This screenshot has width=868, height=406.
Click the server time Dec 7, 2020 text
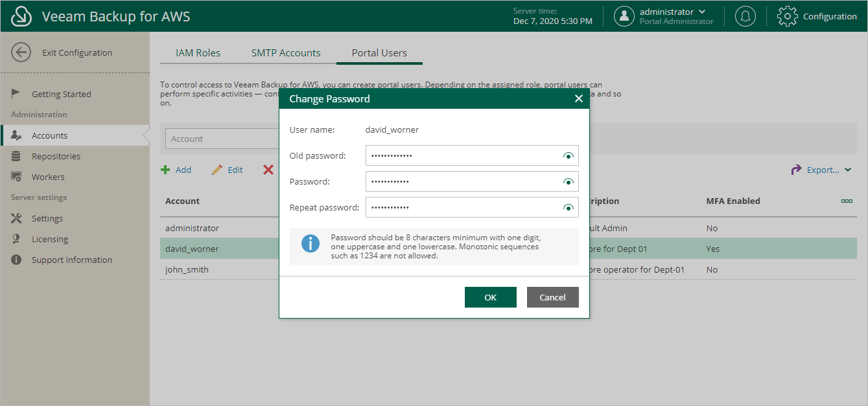tap(553, 21)
